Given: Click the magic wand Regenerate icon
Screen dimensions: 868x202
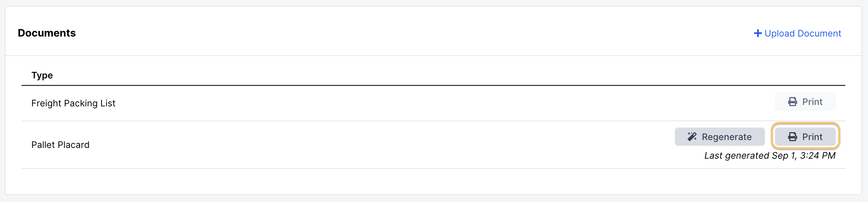Looking at the screenshot, I should (692, 136).
